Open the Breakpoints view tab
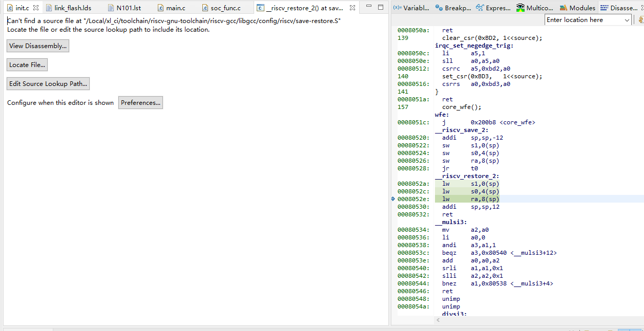644x331 pixels. pyautogui.click(x=453, y=8)
